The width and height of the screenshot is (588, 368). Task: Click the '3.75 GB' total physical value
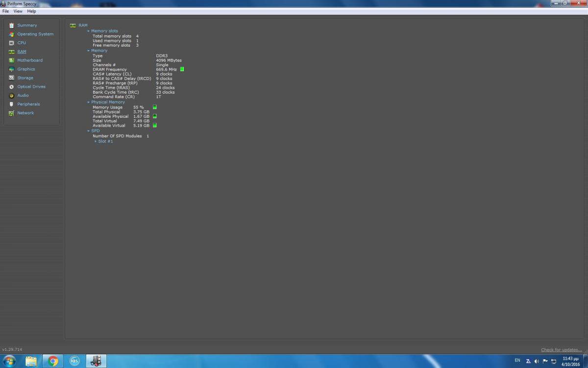tap(142, 112)
